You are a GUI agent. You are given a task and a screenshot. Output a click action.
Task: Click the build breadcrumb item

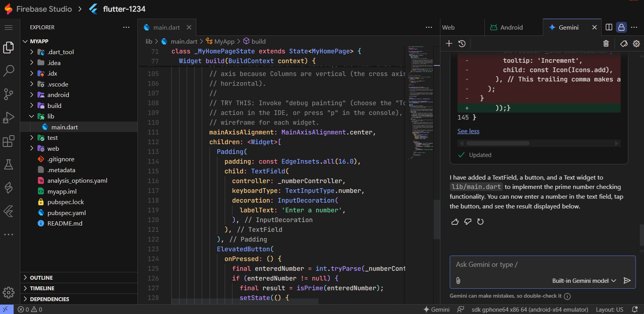click(x=254, y=41)
